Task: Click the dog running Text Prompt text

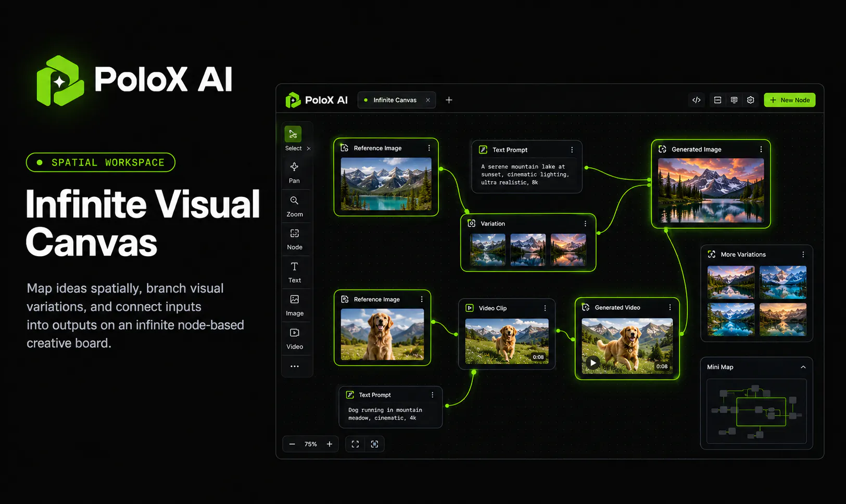Action: [385, 414]
